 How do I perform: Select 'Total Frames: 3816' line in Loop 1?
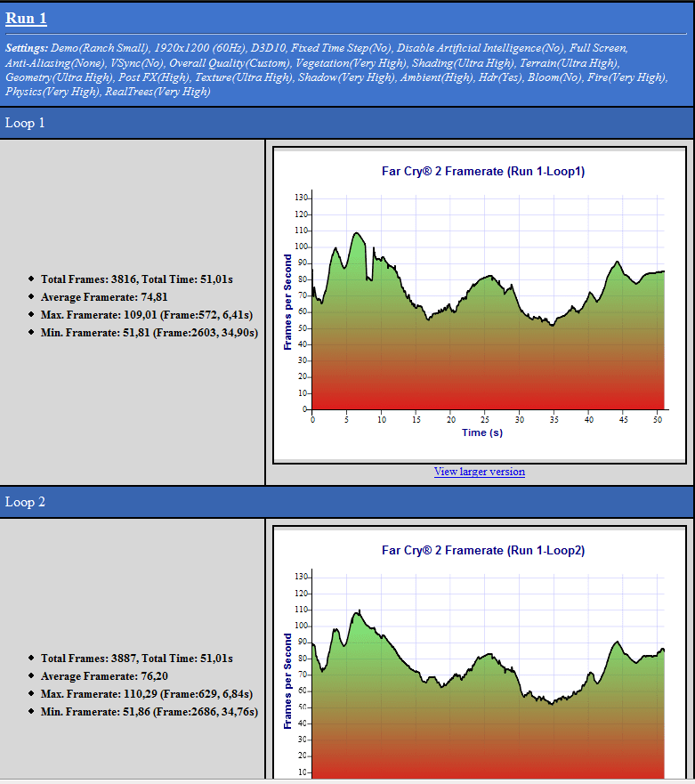click(x=136, y=279)
